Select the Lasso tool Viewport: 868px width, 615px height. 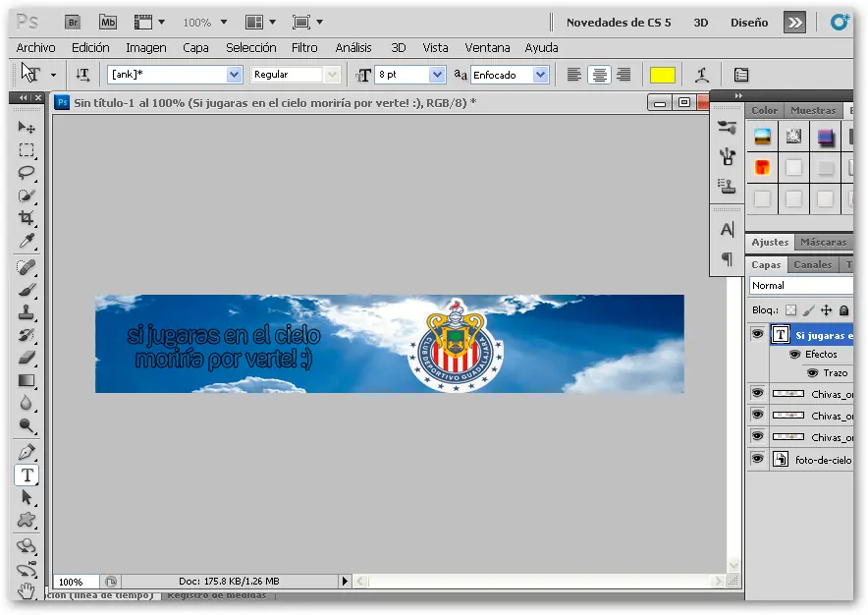click(26, 173)
